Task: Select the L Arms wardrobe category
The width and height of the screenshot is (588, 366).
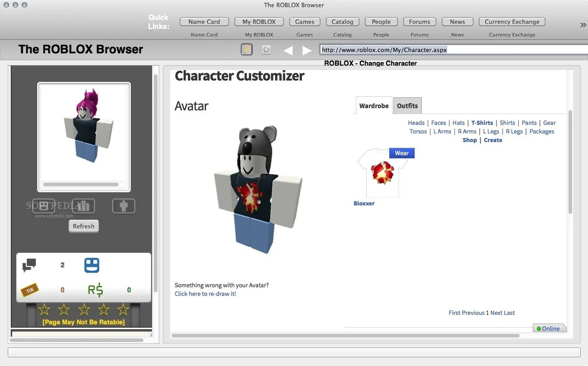Action: pos(442,131)
